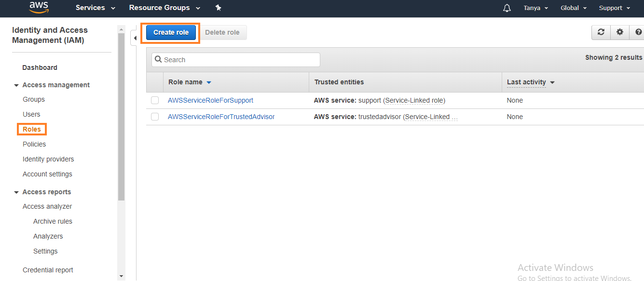The image size is (644, 281).
Task: Open Archive rules page
Action: pos(53,221)
